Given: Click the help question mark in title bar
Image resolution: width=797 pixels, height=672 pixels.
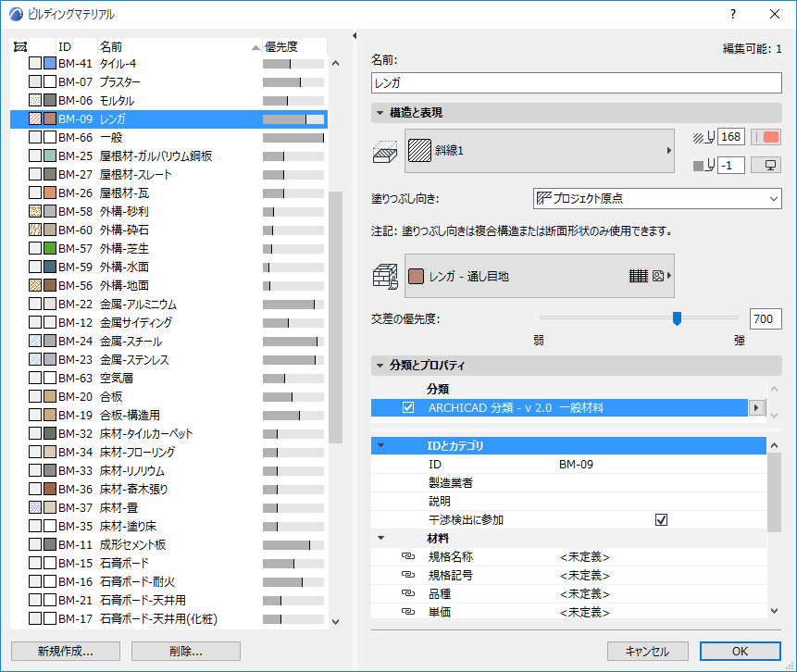Looking at the screenshot, I should pyautogui.click(x=733, y=14).
